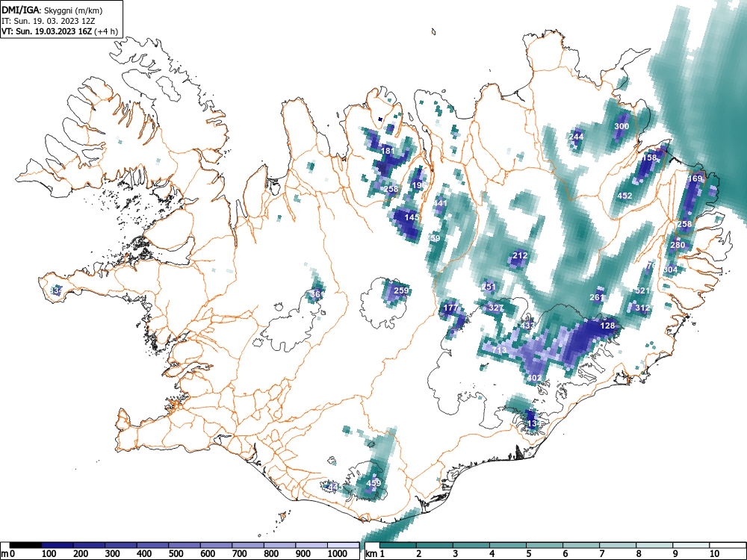Click the 'km 1' unit label of kilometer legend

[x=375, y=554]
